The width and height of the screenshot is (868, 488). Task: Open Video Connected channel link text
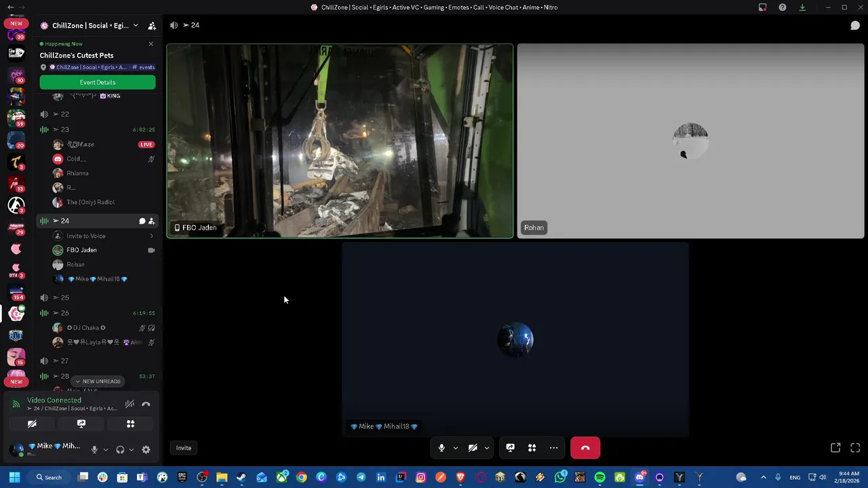click(72, 409)
